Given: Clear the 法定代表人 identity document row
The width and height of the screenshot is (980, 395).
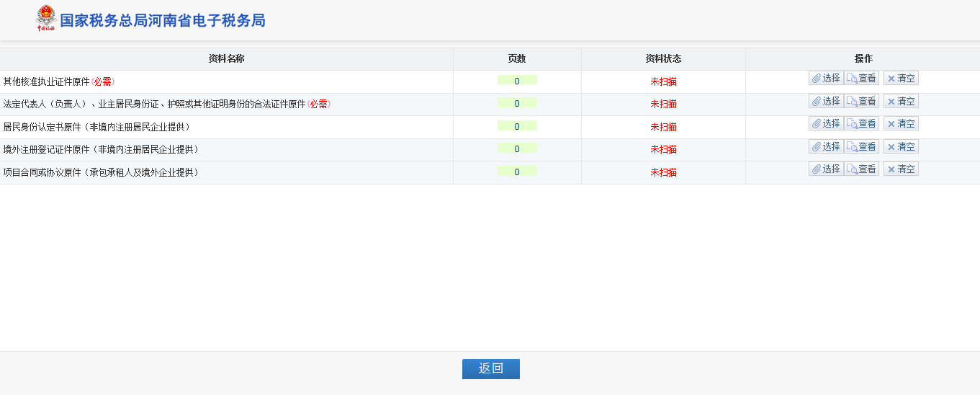Looking at the screenshot, I should pos(901,101).
